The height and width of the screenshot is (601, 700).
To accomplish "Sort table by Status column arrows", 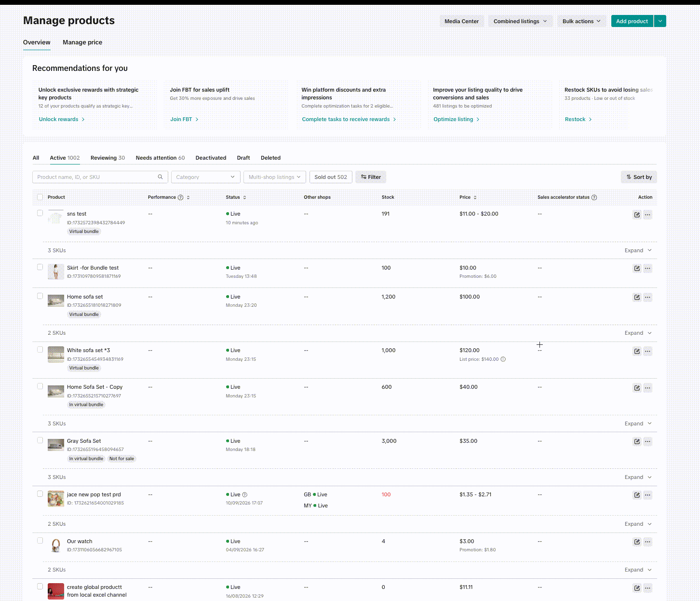I will [244, 197].
